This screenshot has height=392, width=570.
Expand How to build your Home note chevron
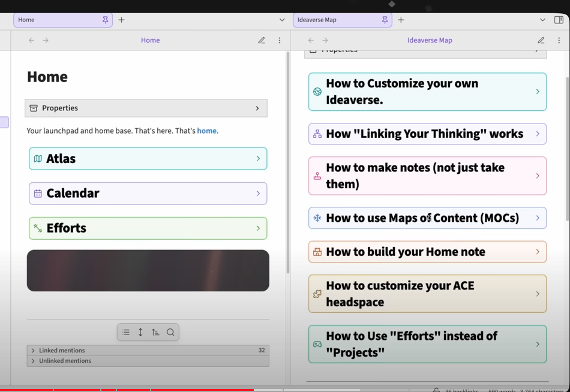[538, 252]
